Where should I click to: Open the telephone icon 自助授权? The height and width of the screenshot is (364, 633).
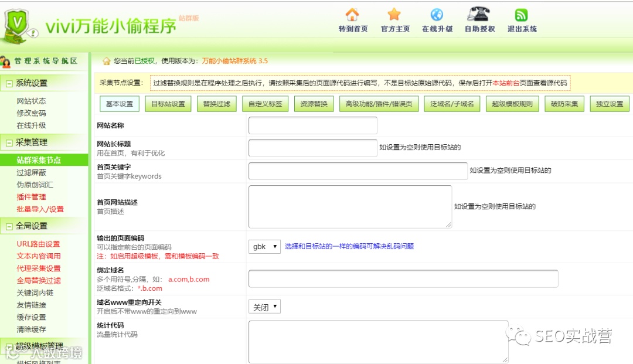478,14
